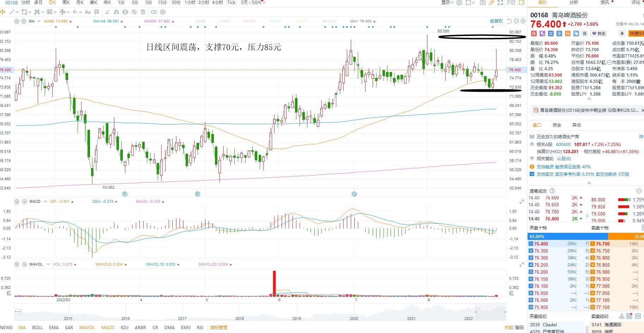This screenshot has width=644, height=333.
Task: Toggle the SAR indicator
Action: coord(69,328)
